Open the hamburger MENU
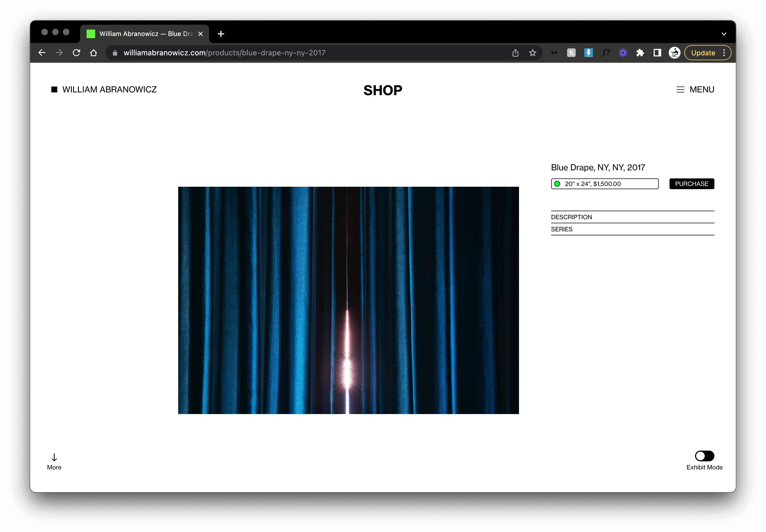Screen dimensions: 766x532 [x=695, y=89]
